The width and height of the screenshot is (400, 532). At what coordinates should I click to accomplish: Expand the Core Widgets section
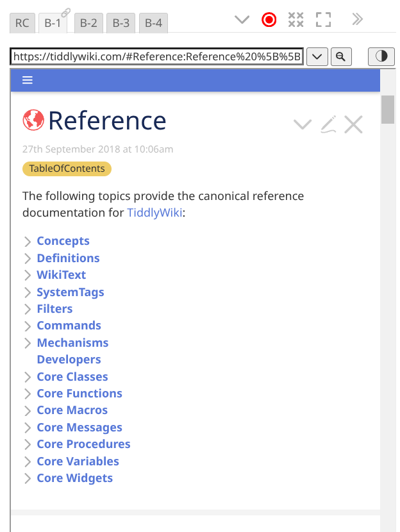pos(28,478)
